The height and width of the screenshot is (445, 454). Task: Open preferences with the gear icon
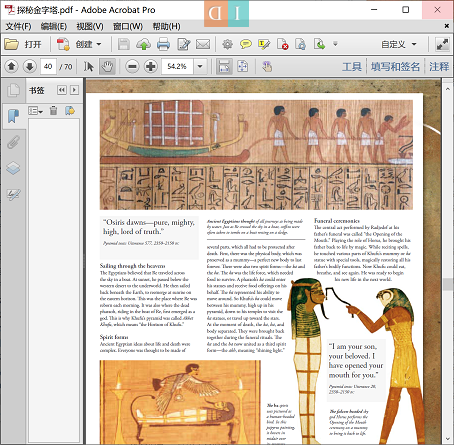[227, 44]
